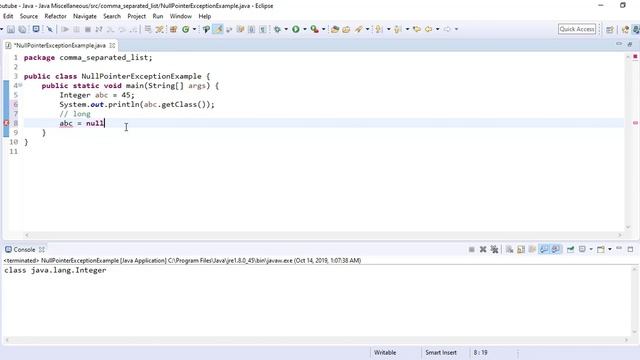The height and width of the screenshot is (360, 640).
Task: Click the green New Java Class icon
Action: click(x=186, y=29)
